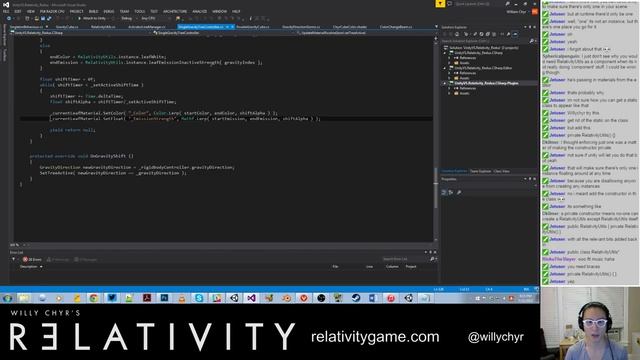
Task: Switch to the GravityCube.cs tab
Action: click(x=67, y=27)
